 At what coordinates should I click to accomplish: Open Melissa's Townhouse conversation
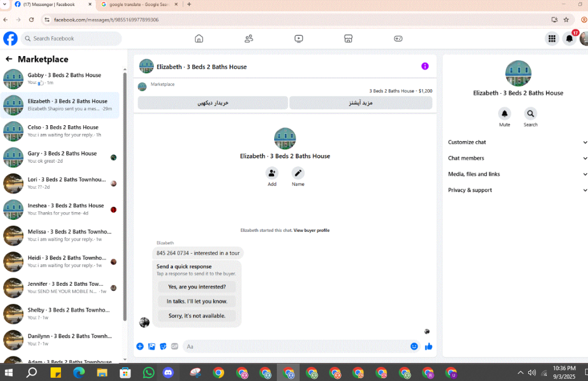point(61,235)
